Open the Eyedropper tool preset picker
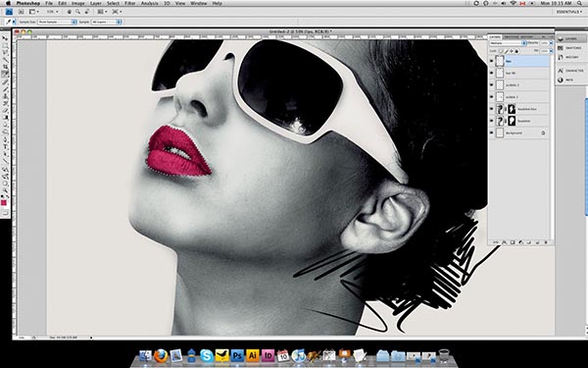 coord(14,22)
